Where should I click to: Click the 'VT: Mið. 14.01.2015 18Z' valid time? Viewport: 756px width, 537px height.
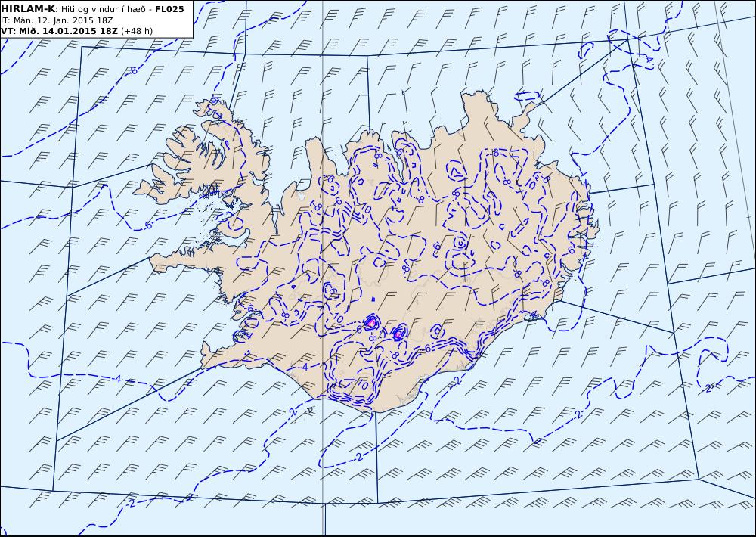(x=59, y=31)
